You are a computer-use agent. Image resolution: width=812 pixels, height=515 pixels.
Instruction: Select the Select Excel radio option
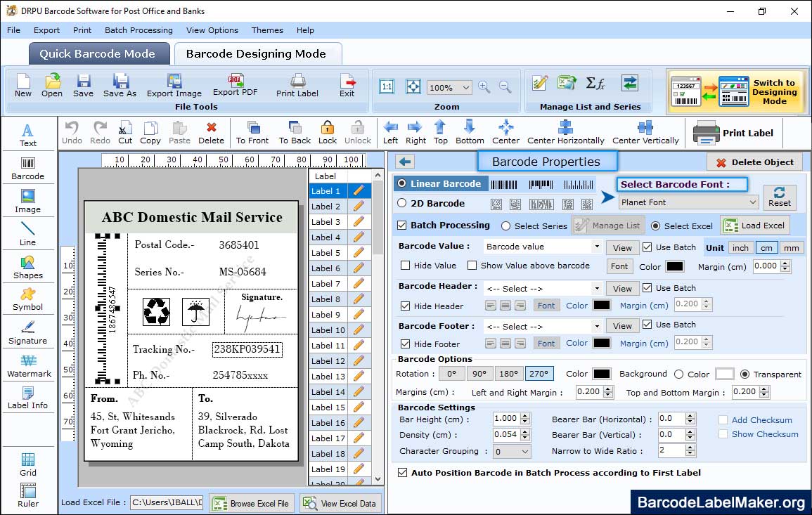click(x=656, y=226)
